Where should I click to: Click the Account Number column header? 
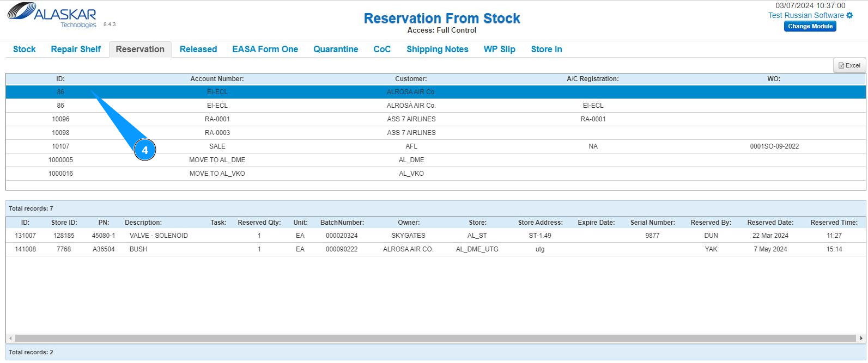(217, 79)
